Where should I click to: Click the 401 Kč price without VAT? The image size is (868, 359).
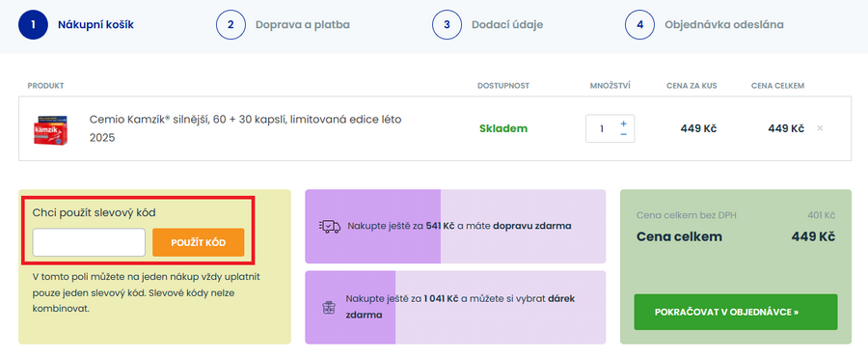pos(822,215)
